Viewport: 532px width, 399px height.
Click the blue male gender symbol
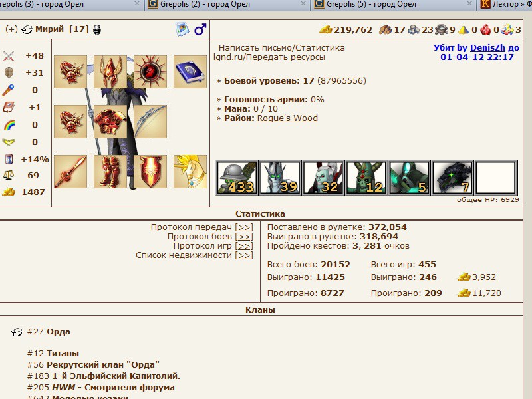(x=200, y=29)
